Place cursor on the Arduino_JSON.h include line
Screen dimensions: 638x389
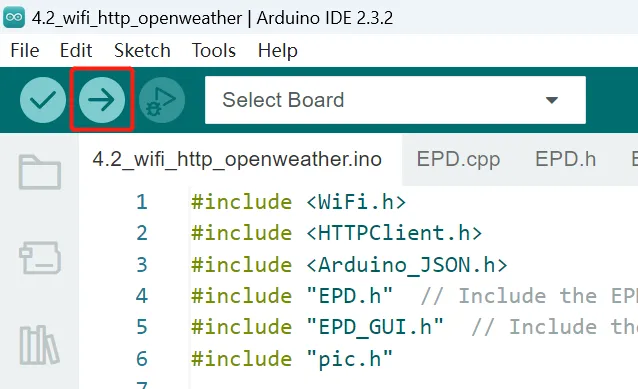pos(350,265)
